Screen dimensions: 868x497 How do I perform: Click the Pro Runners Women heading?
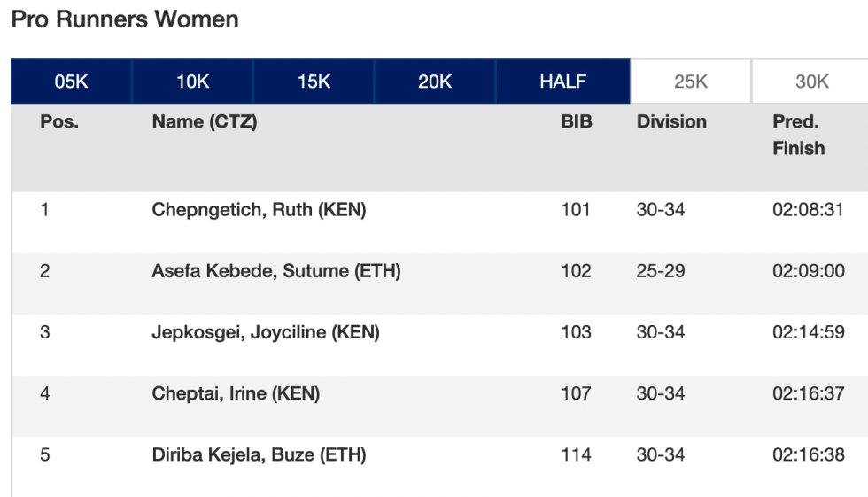coord(125,19)
